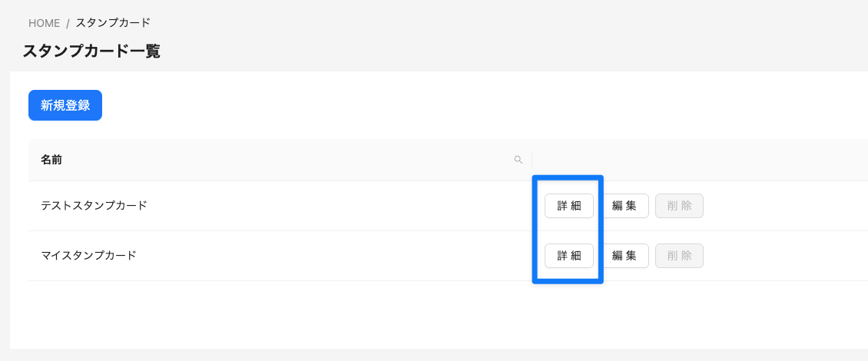
Task: Select the マイスタンプカード row name
Action: point(88,256)
